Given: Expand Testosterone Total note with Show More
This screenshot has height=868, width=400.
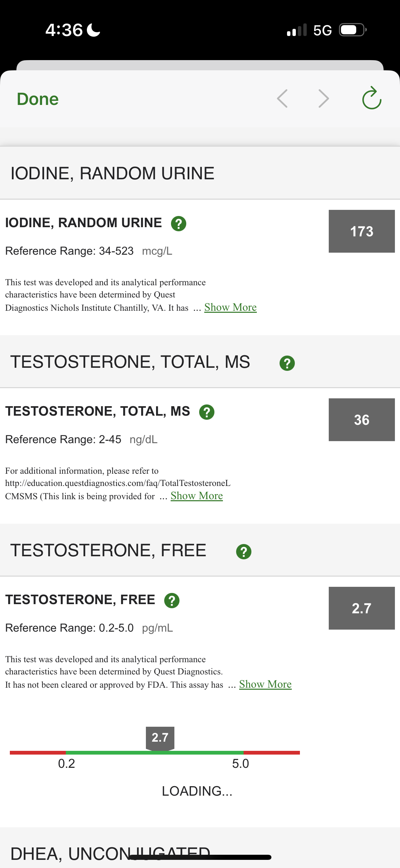Looking at the screenshot, I should [196, 496].
